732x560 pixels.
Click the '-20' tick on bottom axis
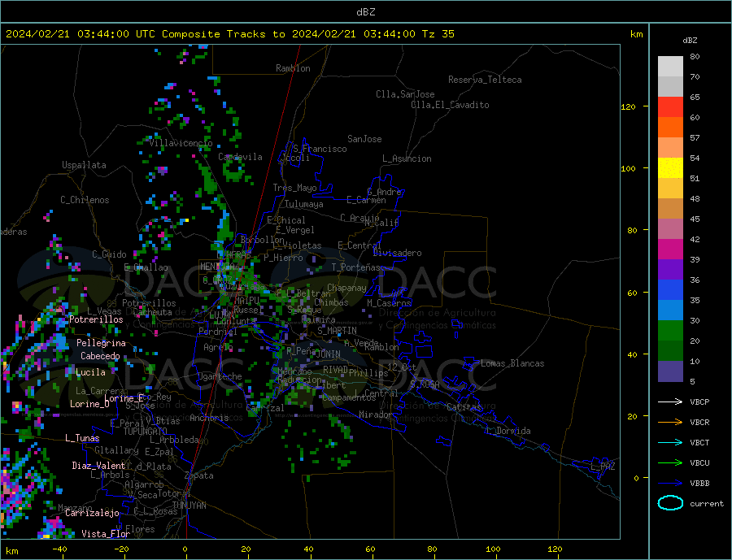[x=121, y=549]
